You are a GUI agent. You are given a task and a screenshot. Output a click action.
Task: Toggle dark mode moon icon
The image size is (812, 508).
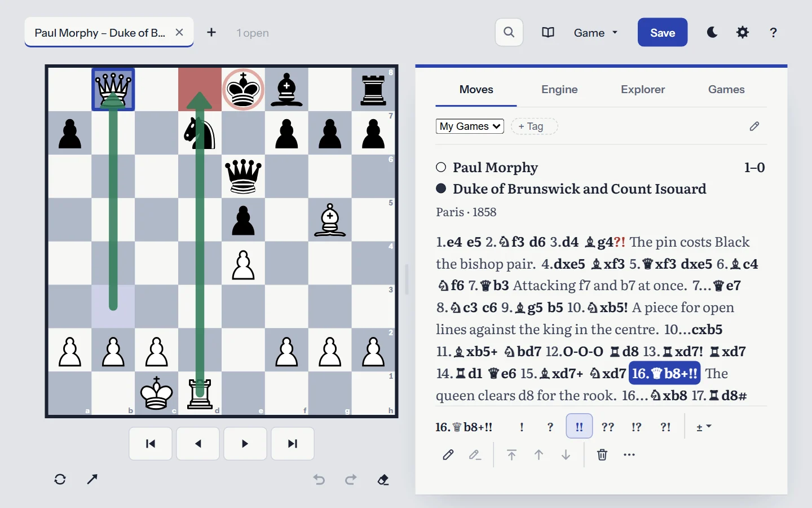point(712,32)
